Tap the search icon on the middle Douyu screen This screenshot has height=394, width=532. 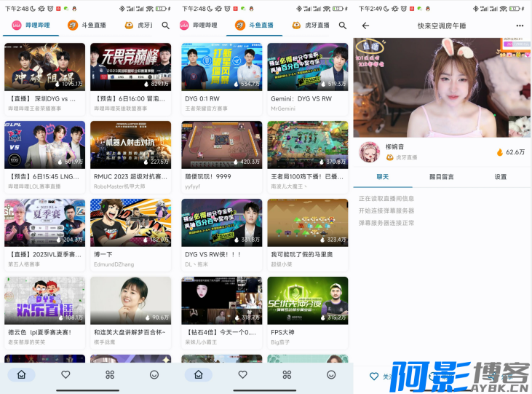tap(343, 25)
